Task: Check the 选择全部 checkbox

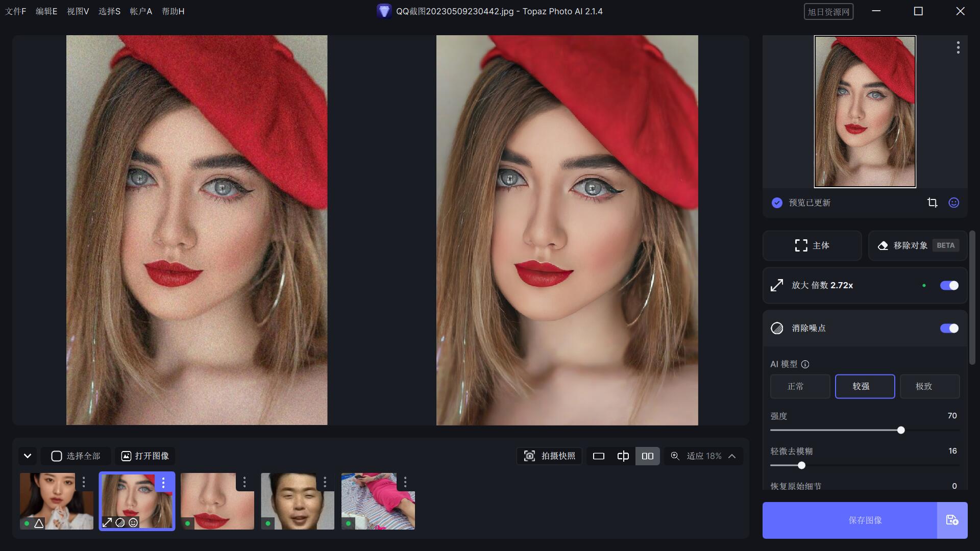Action: tap(57, 456)
